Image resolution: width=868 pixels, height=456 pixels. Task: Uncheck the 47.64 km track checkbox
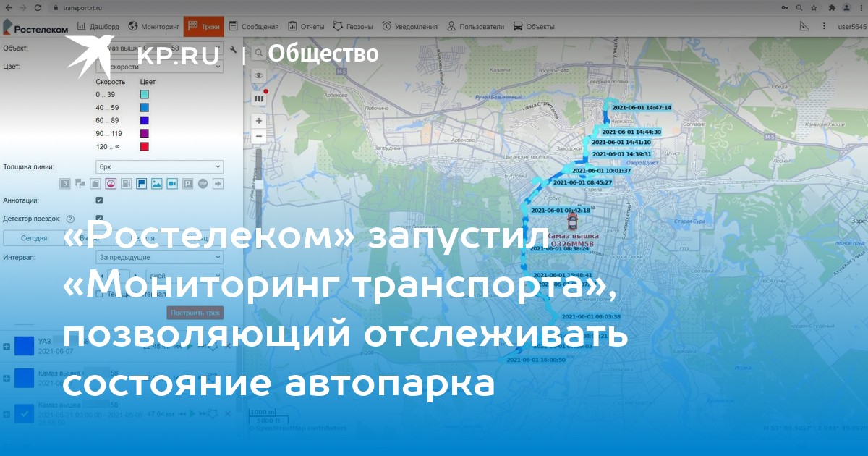25,413
